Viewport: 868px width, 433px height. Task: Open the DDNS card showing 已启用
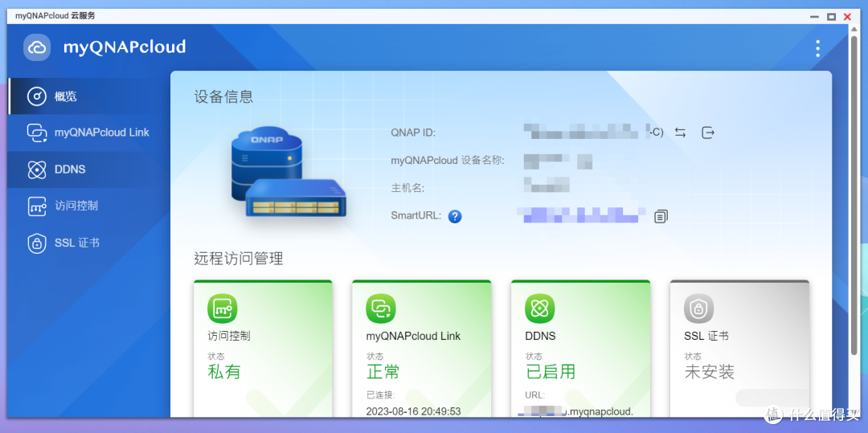click(x=581, y=349)
